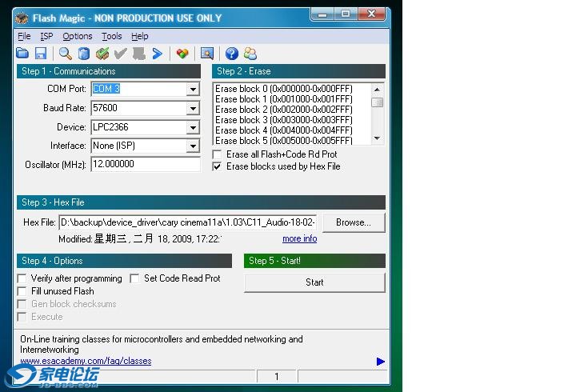Click the None (ISP) interface value

pos(114,146)
